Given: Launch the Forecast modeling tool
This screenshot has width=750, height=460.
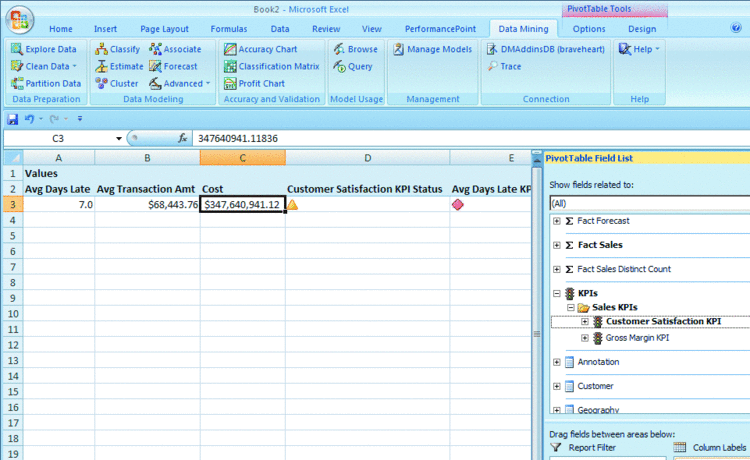Looking at the screenshot, I should click(173, 66).
